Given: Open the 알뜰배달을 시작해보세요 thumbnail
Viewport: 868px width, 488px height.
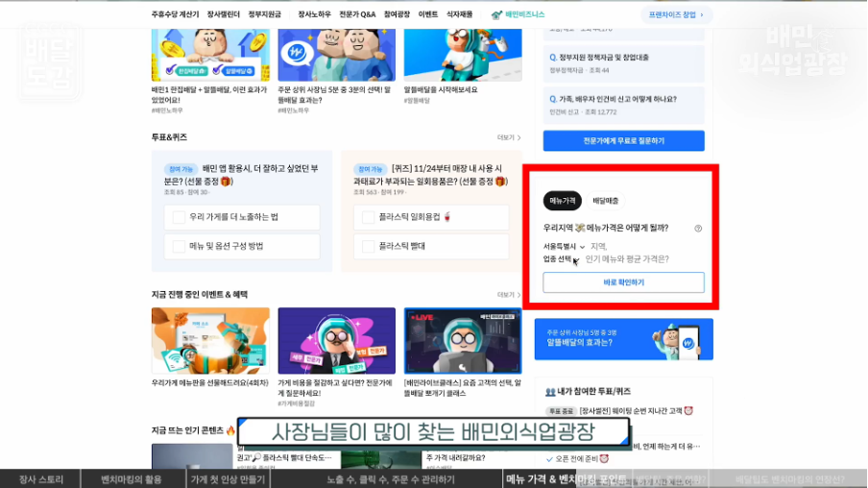Looking at the screenshot, I should 463,55.
